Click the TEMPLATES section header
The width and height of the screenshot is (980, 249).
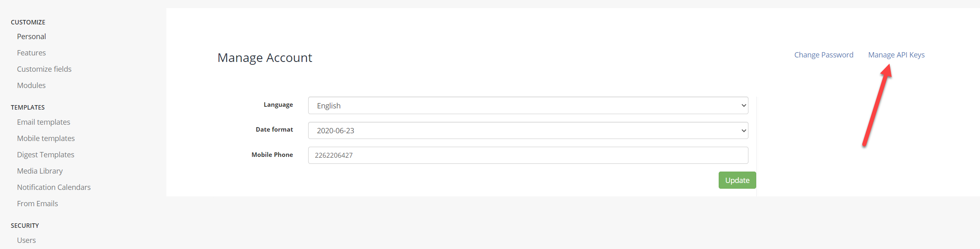click(27, 107)
